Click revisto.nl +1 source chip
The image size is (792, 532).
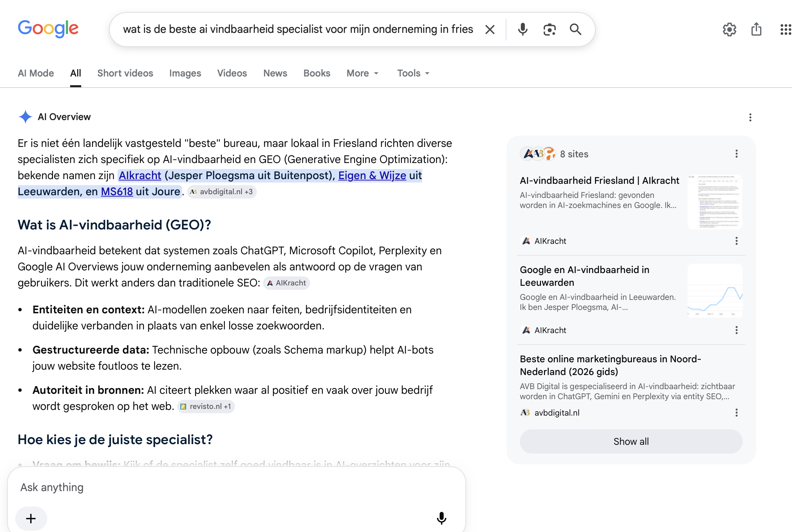tap(206, 407)
